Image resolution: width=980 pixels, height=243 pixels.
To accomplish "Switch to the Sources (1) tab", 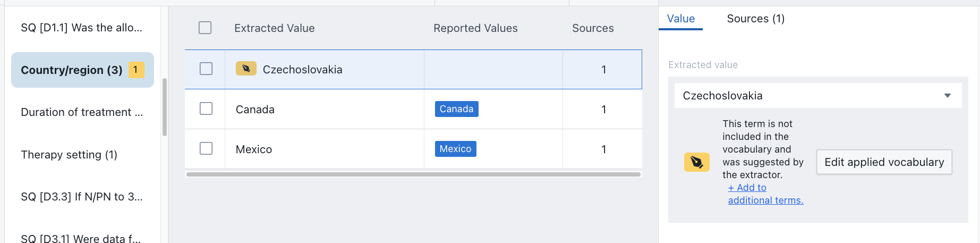I will coord(755,19).
